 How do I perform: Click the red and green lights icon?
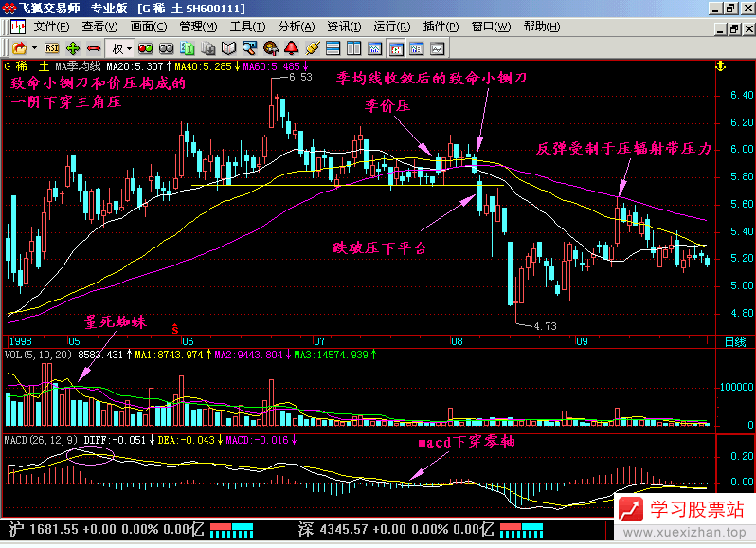click(146, 48)
